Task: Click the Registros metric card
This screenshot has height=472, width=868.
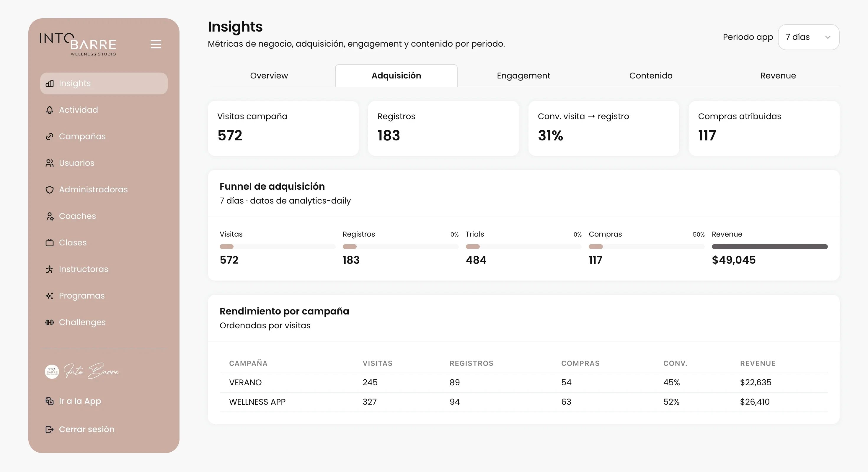Action: tap(443, 129)
